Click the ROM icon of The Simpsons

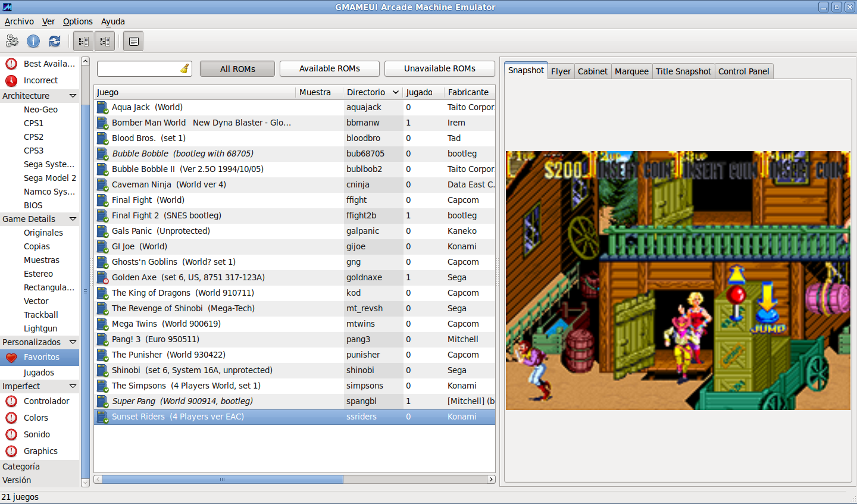coord(103,386)
